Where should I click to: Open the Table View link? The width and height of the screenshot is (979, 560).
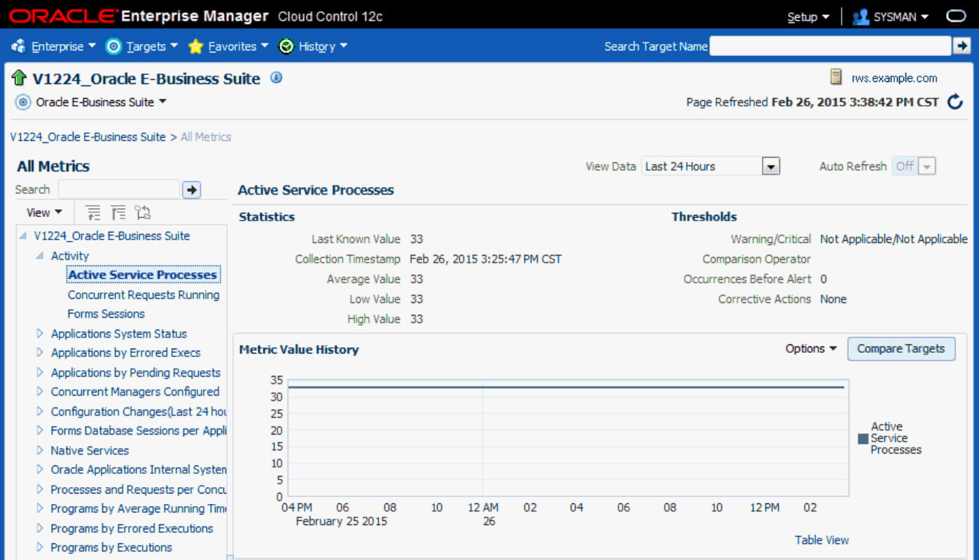pos(821,540)
